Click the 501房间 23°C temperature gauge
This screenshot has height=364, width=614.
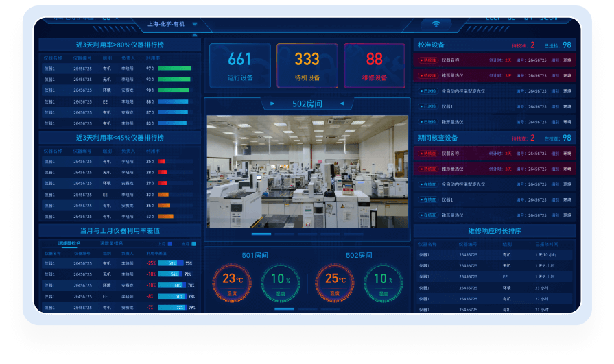point(232,283)
